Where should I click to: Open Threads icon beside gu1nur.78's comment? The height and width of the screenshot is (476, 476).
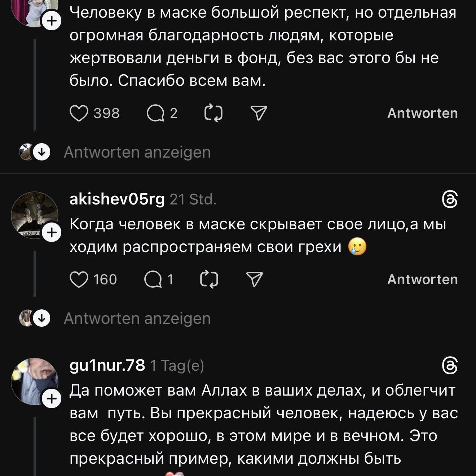(x=450, y=366)
